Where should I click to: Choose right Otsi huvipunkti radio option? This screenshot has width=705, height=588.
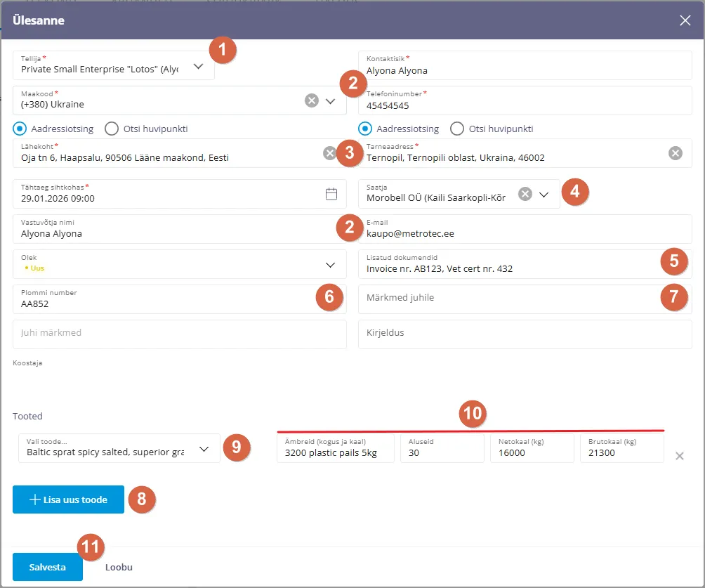pyautogui.click(x=457, y=129)
